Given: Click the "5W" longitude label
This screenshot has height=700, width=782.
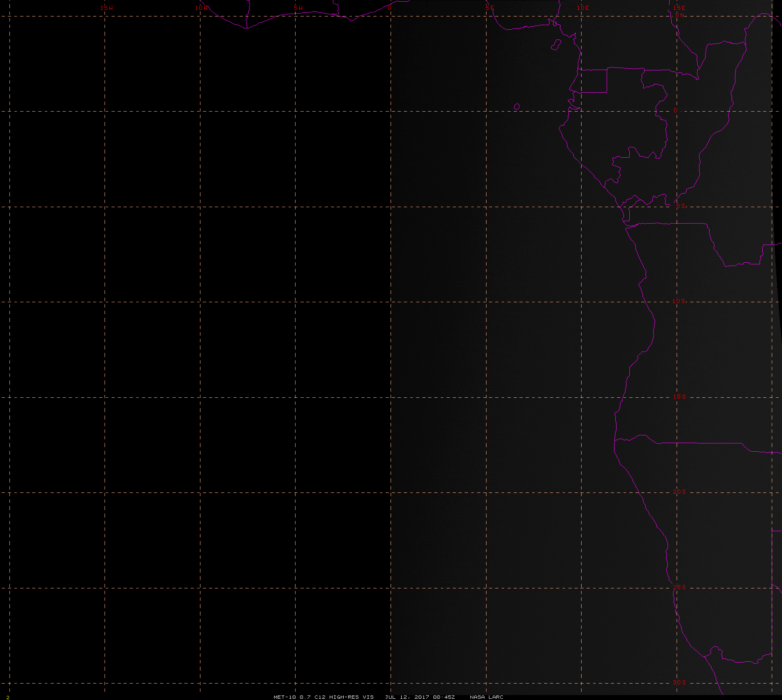Looking at the screenshot, I should coord(298,8).
